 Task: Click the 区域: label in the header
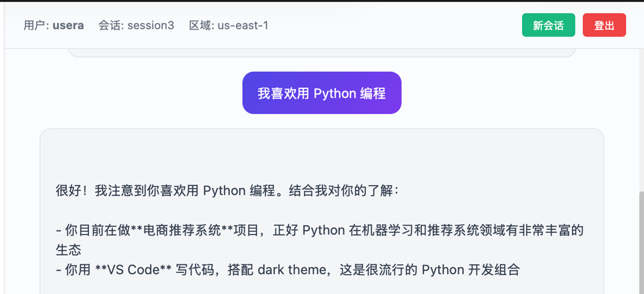coord(202,26)
